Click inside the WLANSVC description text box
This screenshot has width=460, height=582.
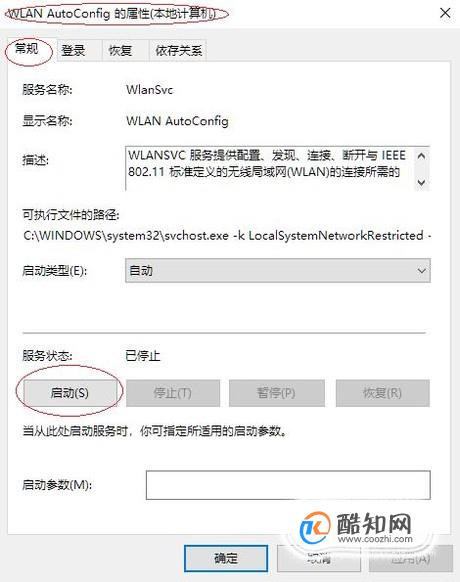pos(269,168)
